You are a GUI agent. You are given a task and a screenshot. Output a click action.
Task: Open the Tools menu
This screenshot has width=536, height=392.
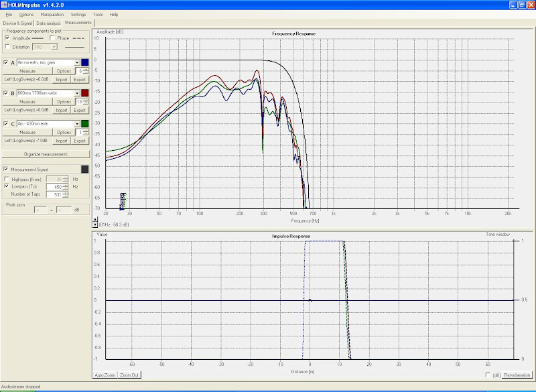coord(98,15)
